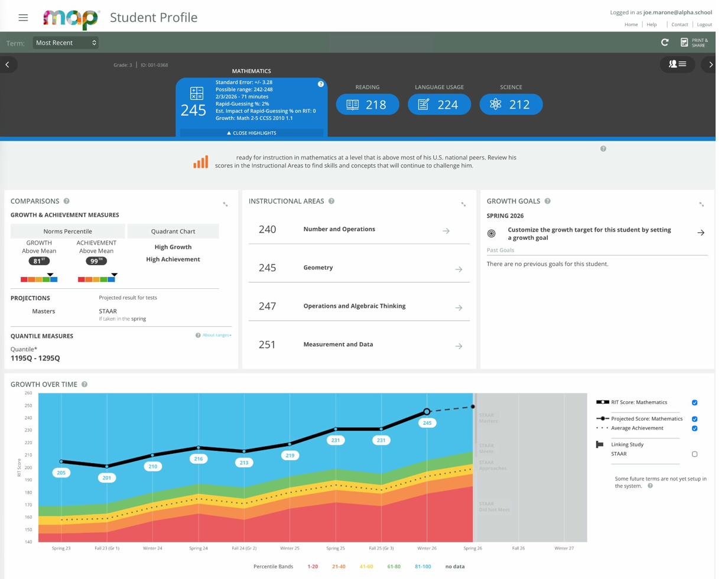Uncheck RIT Score: Mathematics checkbox
728x579 pixels.
coord(694,403)
